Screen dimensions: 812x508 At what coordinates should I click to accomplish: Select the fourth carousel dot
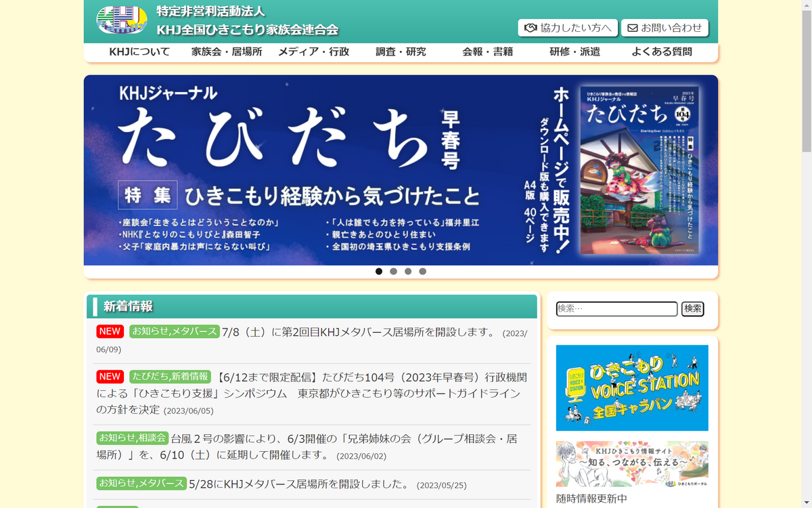pos(422,272)
